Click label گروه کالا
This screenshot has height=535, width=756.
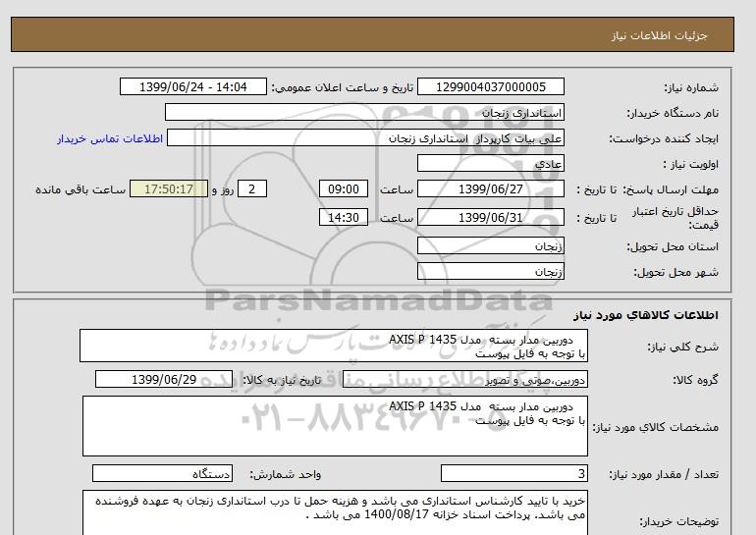(695, 380)
